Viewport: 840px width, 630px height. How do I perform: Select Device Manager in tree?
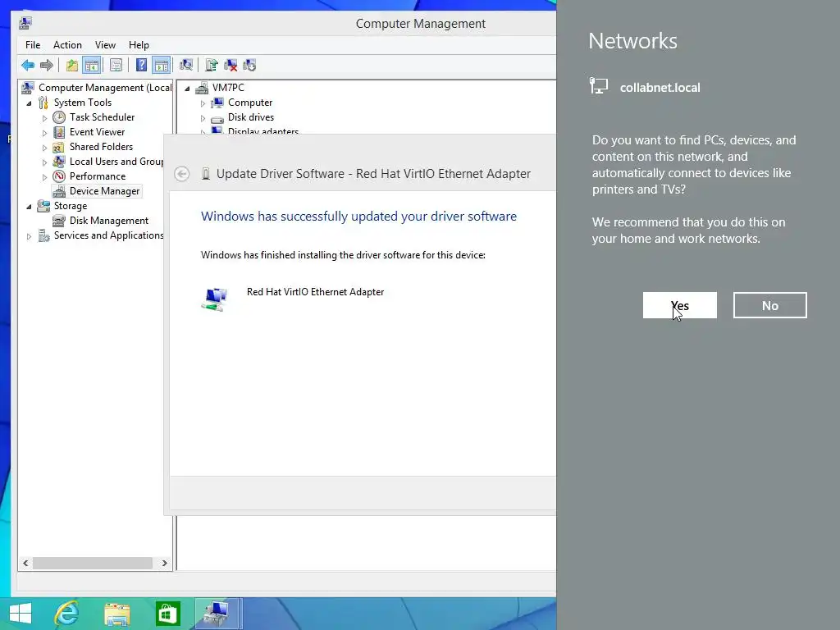click(x=104, y=190)
